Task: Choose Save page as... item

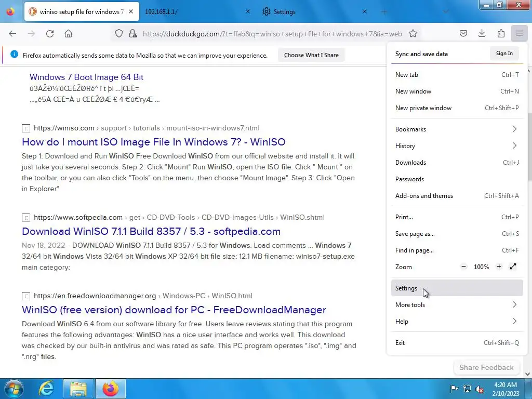Action: (x=457, y=234)
